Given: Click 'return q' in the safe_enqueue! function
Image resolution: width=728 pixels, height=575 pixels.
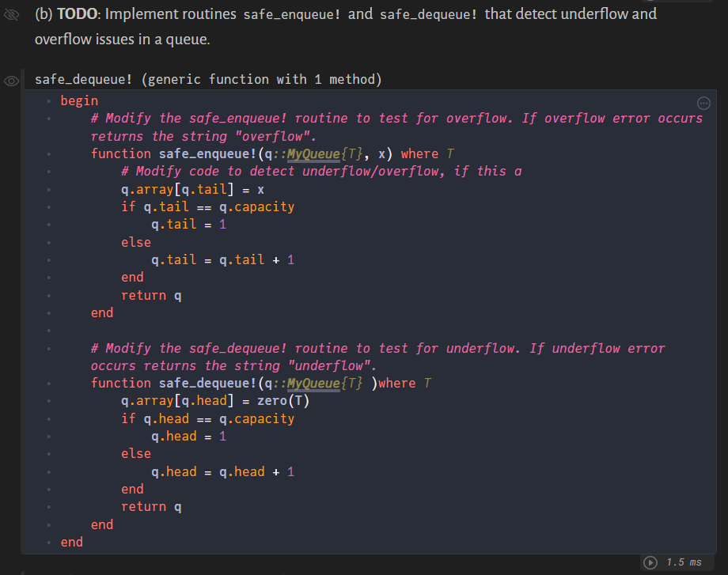Looking at the screenshot, I should coord(151,296).
